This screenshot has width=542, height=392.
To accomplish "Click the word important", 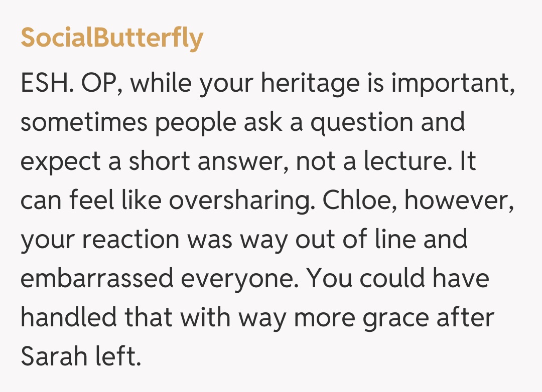I will pyautogui.click(x=453, y=84).
